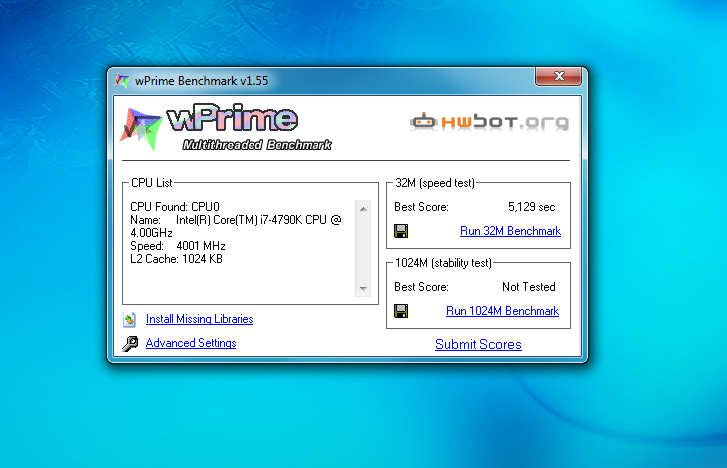Click the 'Not Tested' score value
Viewport: 727px width, 468px height.
coord(529,287)
